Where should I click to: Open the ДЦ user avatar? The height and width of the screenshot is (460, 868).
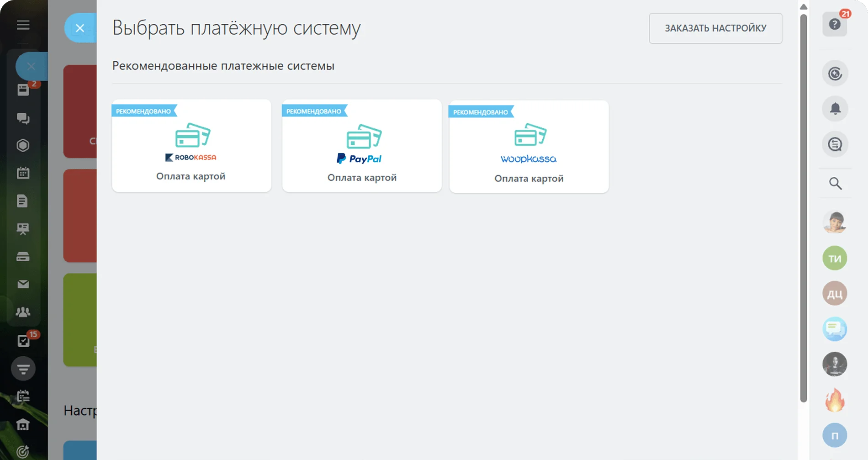pos(835,294)
